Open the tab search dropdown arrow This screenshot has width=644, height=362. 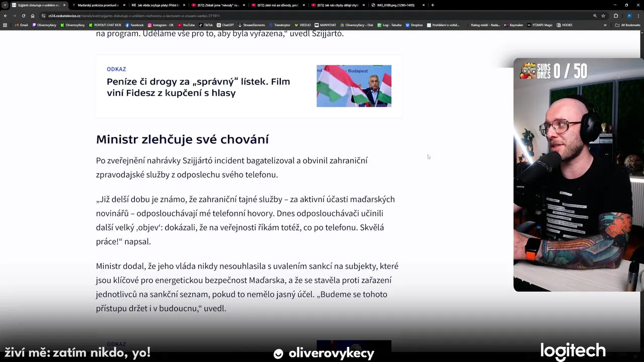click(x=5, y=5)
